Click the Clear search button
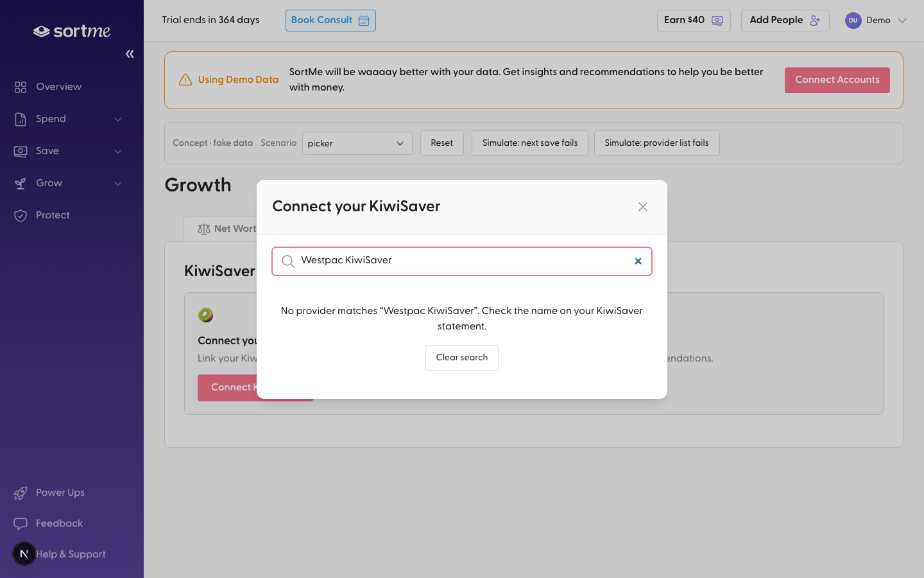This screenshot has width=924, height=578. pyautogui.click(x=462, y=358)
